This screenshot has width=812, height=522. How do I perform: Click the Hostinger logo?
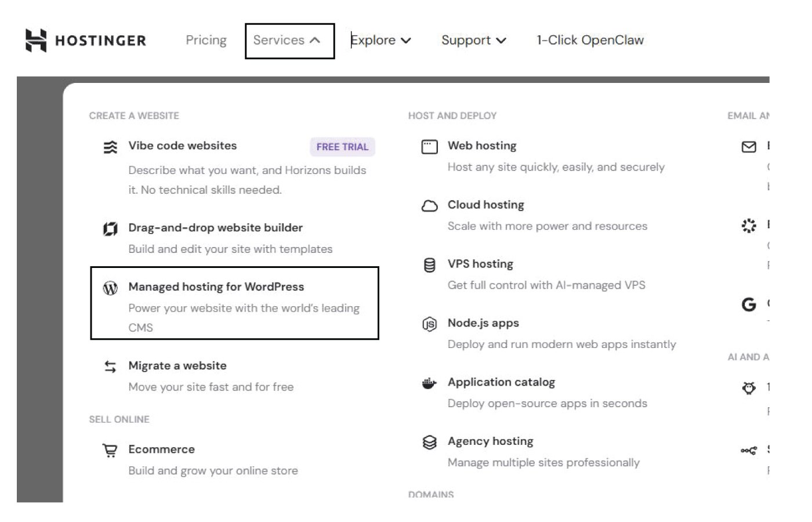point(86,40)
